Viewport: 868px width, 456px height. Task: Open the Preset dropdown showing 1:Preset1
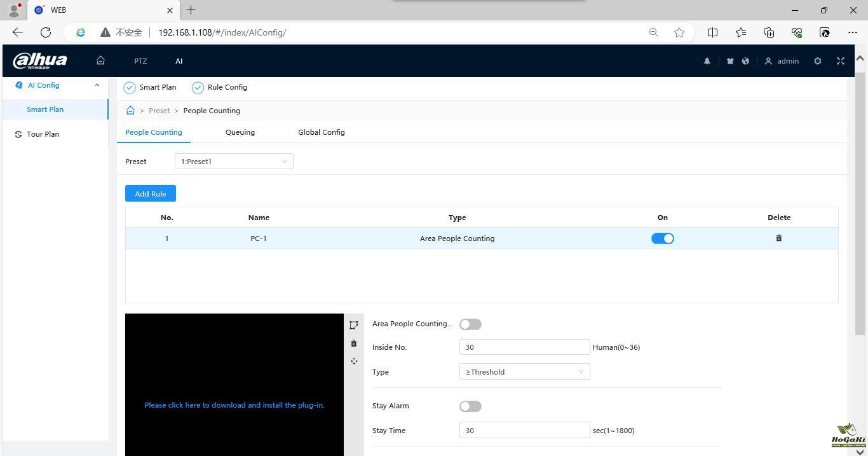(x=234, y=162)
